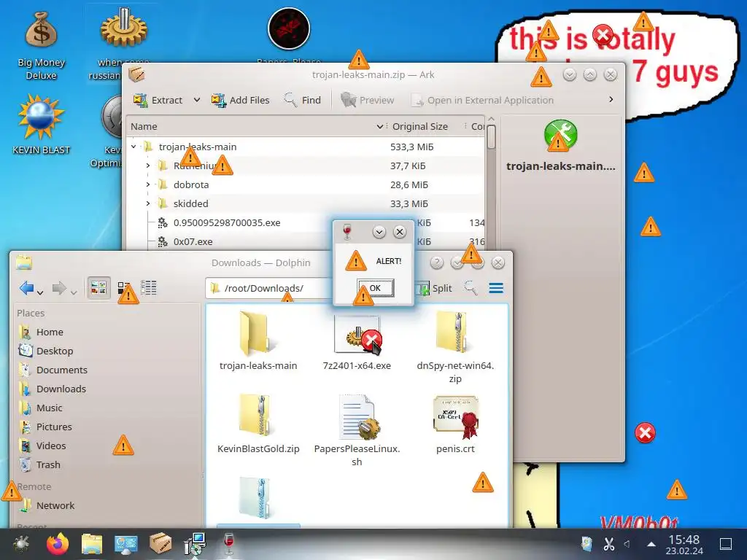Screen dimensions: 747x560
Task: Open the application launcher in the taskbar
Action: [x=21, y=544]
